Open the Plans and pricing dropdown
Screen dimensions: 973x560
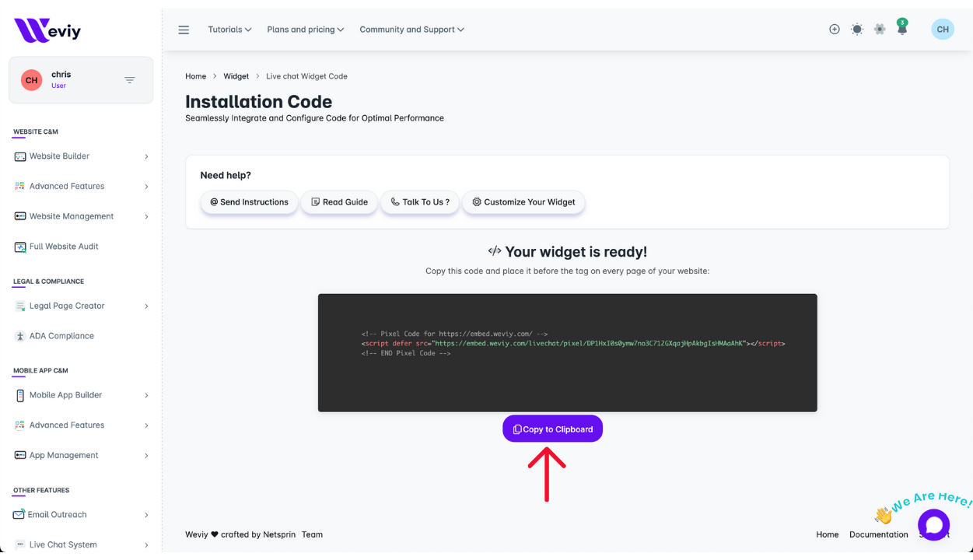pyautogui.click(x=305, y=30)
